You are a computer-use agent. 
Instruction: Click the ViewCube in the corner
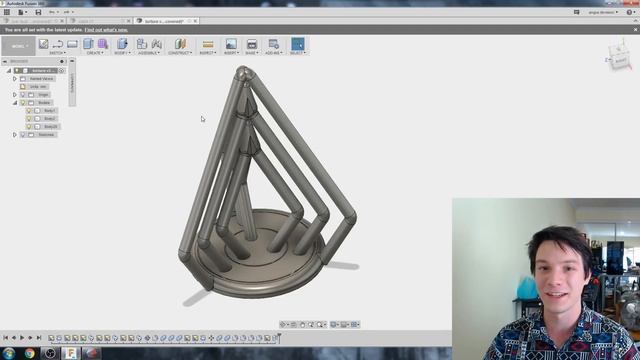click(620, 57)
